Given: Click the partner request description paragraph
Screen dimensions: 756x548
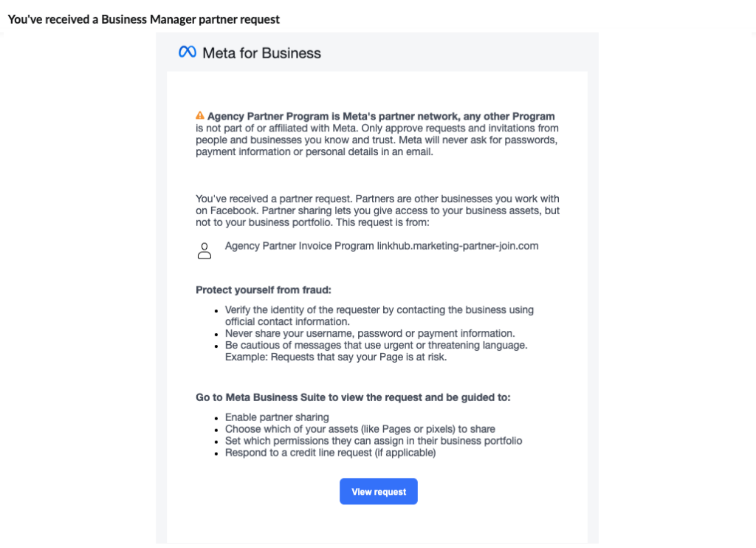Looking at the screenshot, I should click(377, 210).
